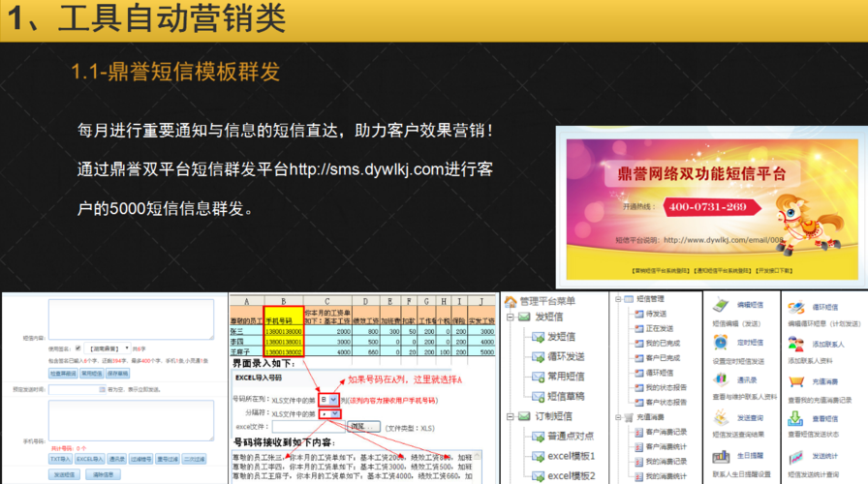
Task: Select 客户已完成 in 短信管理 tree
Action: [x=663, y=358]
